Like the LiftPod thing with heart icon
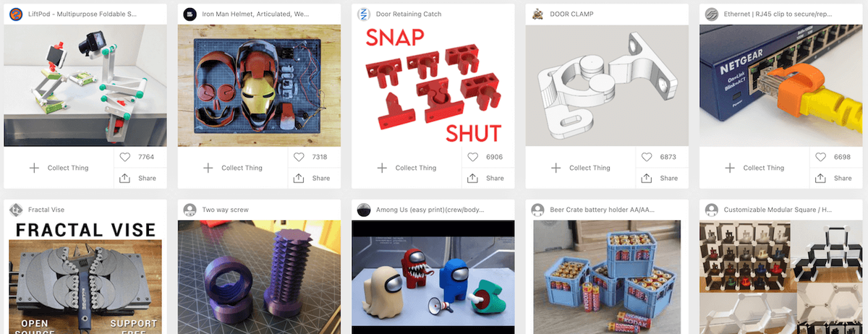Screen dimensions: 868x334 [125, 157]
